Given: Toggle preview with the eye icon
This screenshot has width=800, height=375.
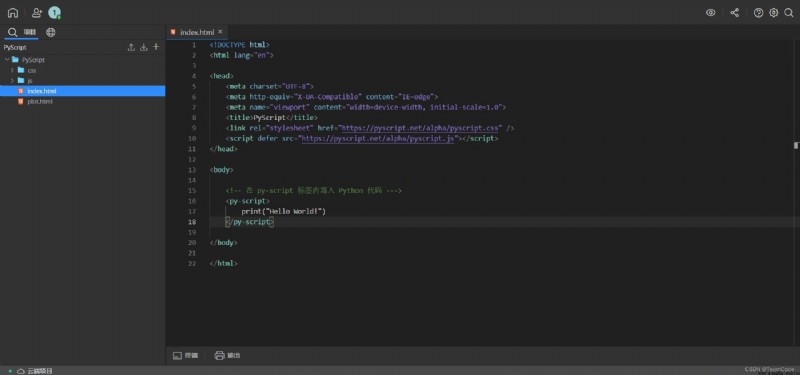Looking at the screenshot, I should [710, 13].
